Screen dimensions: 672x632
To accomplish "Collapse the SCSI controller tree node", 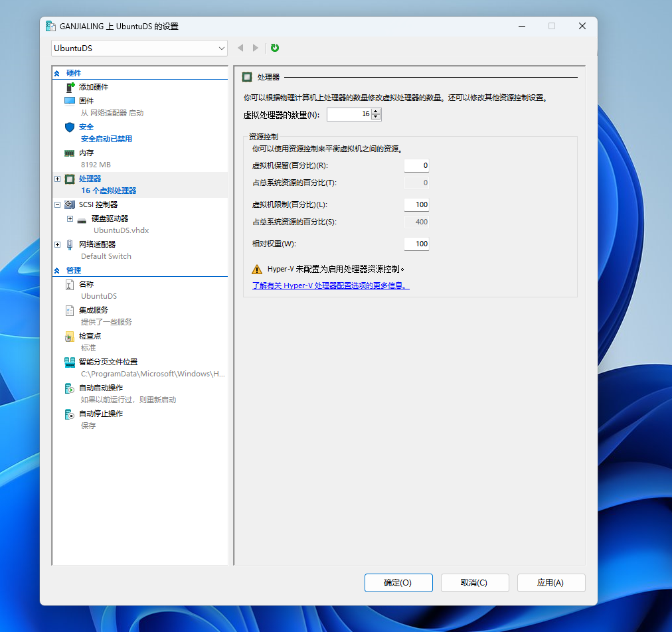I will (x=57, y=205).
